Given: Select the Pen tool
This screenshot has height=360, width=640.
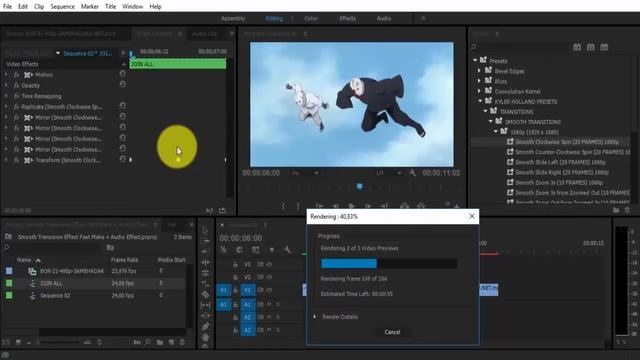Looking at the screenshot, I should click(x=205, y=326).
